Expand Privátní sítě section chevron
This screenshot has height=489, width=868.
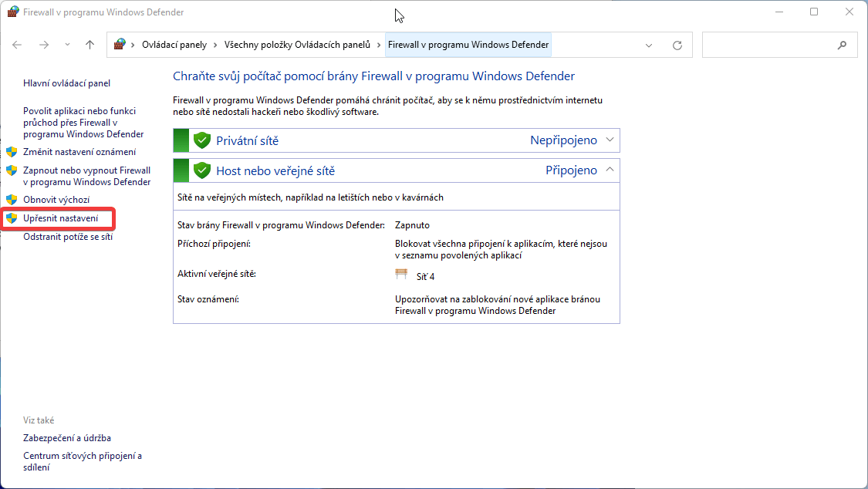click(x=610, y=140)
